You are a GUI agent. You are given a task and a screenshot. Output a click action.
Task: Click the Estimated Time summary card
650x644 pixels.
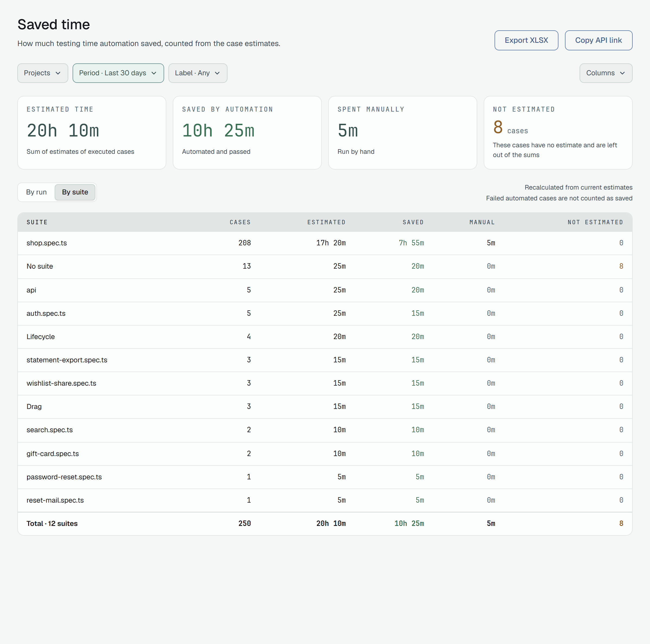(92, 133)
